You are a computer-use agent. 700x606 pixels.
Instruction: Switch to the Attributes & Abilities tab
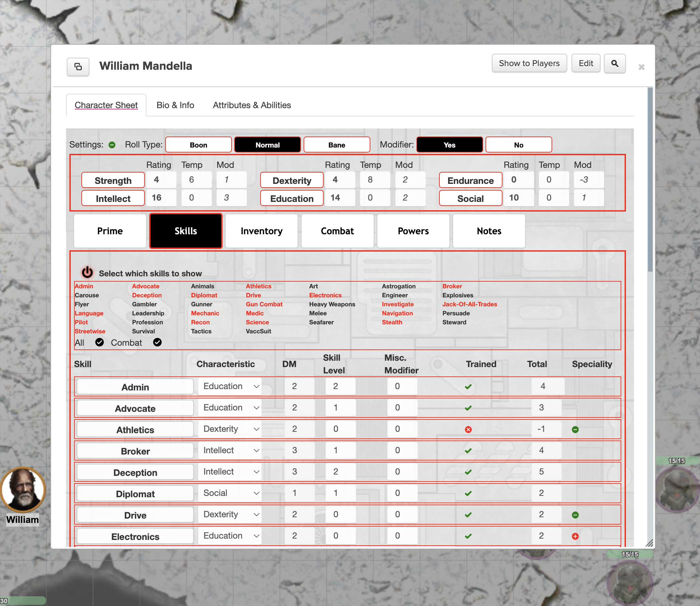point(252,105)
